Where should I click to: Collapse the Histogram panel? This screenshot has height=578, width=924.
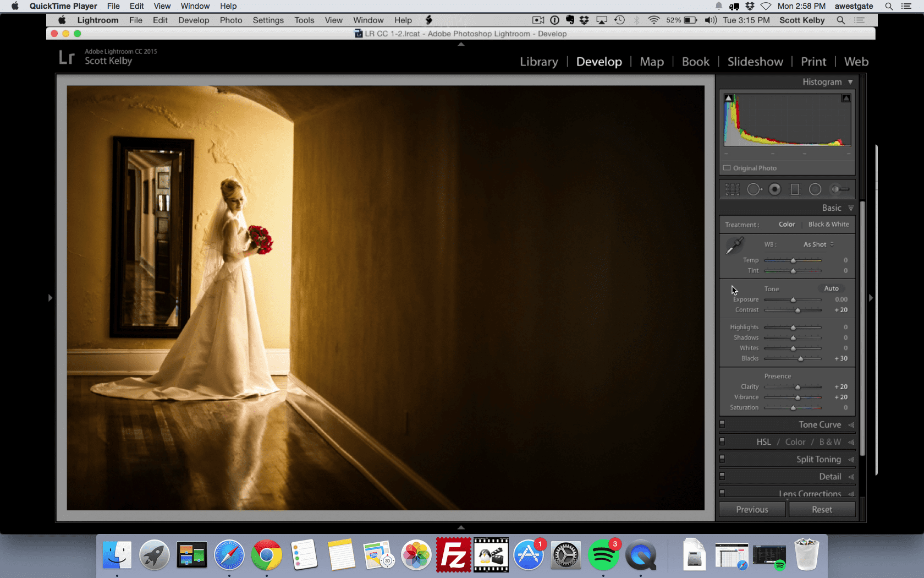(x=850, y=81)
